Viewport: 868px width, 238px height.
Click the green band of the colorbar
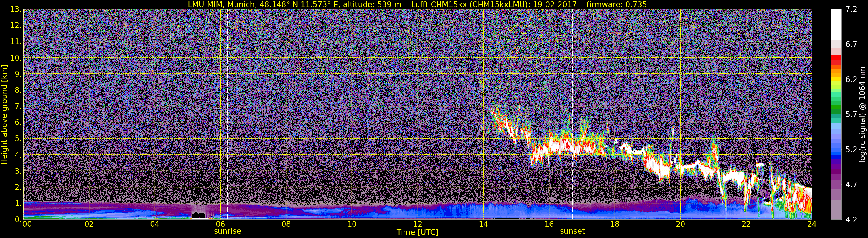836,108
